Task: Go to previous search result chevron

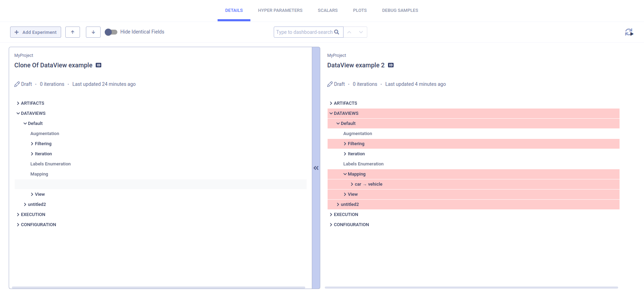Action: click(349, 32)
